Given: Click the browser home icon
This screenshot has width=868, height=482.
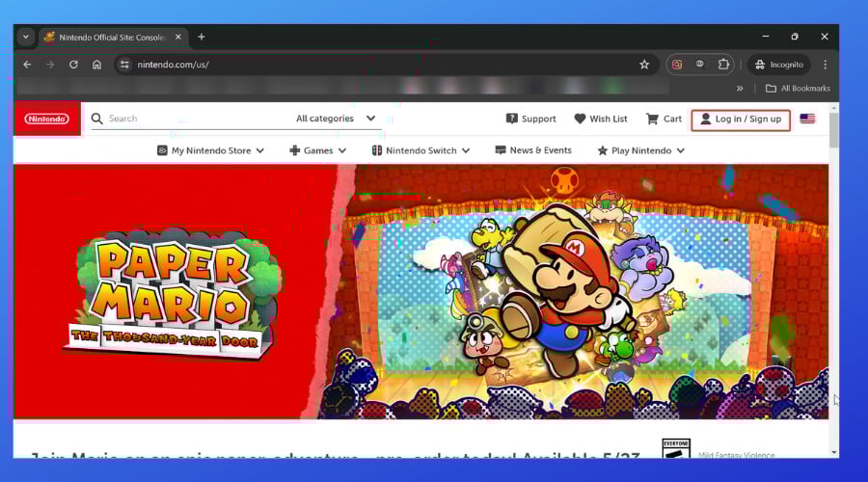Looking at the screenshot, I should pos(96,65).
